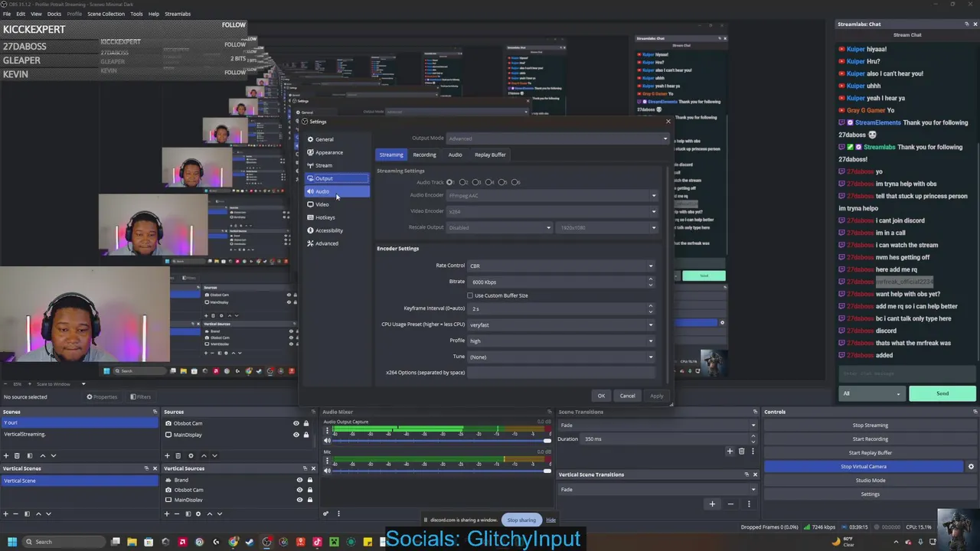The width and height of the screenshot is (980, 551).
Task: Open CPU Usage Preset dropdown
Action: [561, 324]
